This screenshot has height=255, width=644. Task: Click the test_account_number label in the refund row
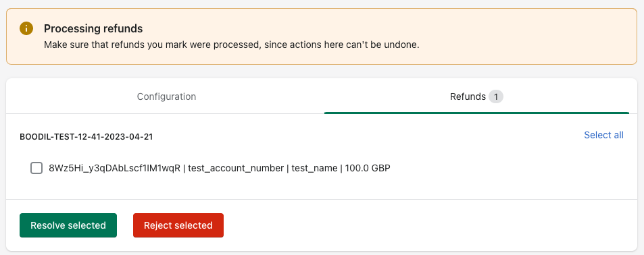click(x=236, y=168)
